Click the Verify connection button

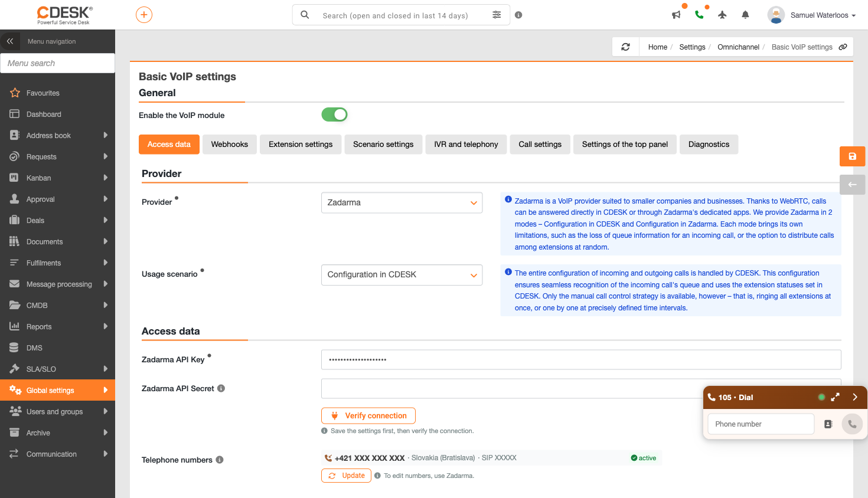click(x=368, y=415)
